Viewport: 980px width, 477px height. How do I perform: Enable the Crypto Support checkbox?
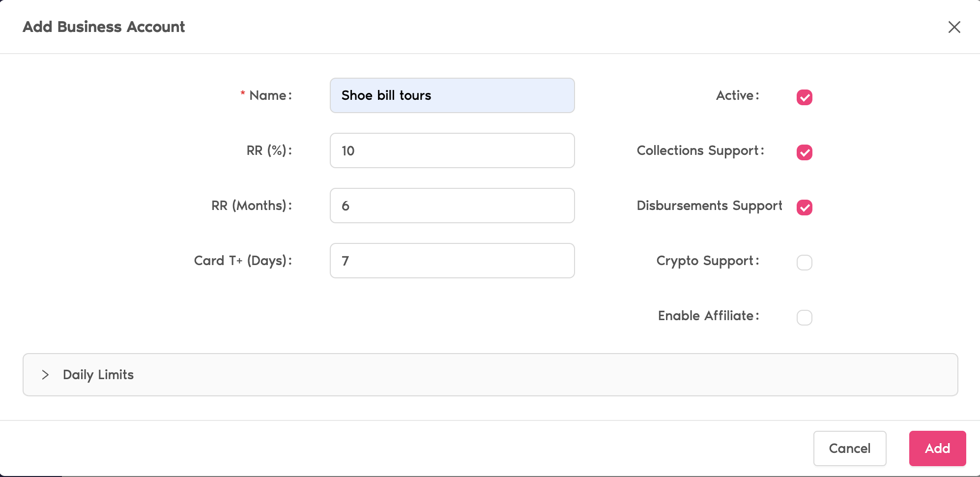click(804, 263)
